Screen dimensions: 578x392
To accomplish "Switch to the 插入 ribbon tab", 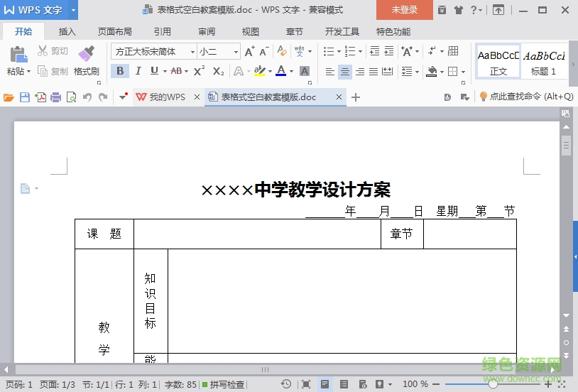I will tap(67, 32).
